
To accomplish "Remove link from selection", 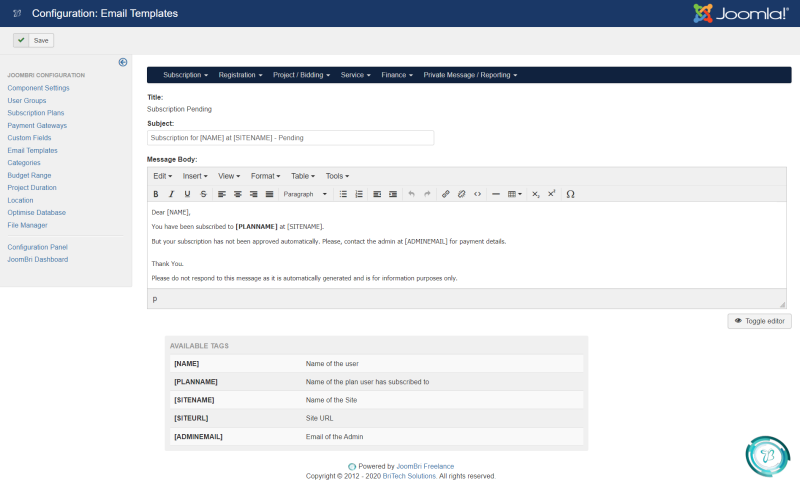I will [x=461, y=194].
